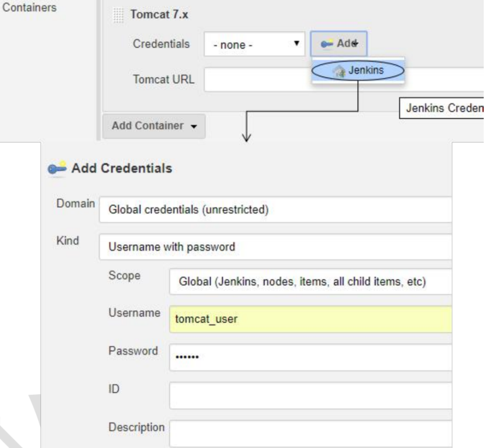This screenshot has width=486, height=448.
Task: Click the Add credentials button
Action: point(339,44)
